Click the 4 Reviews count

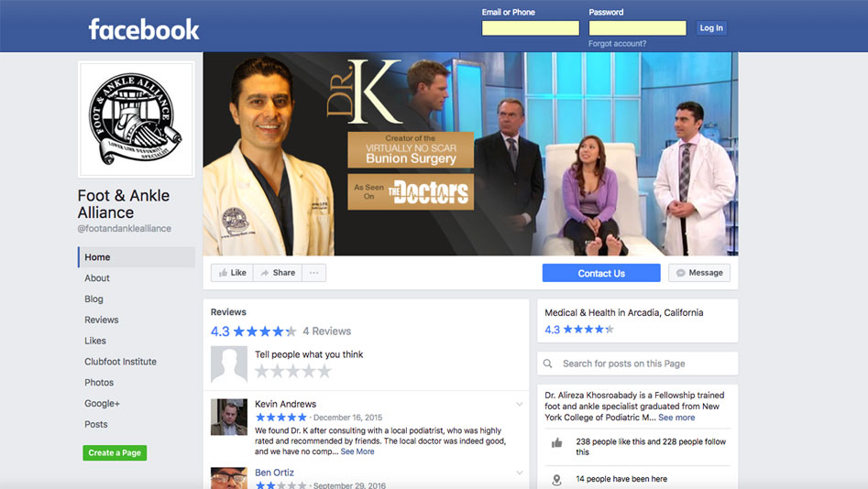click(326, 331)
